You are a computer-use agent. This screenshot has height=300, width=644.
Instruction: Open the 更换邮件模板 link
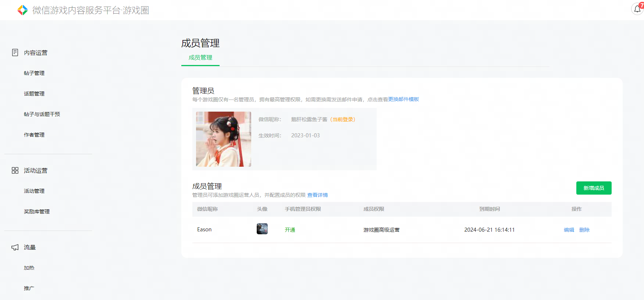(x=403, y=99)
